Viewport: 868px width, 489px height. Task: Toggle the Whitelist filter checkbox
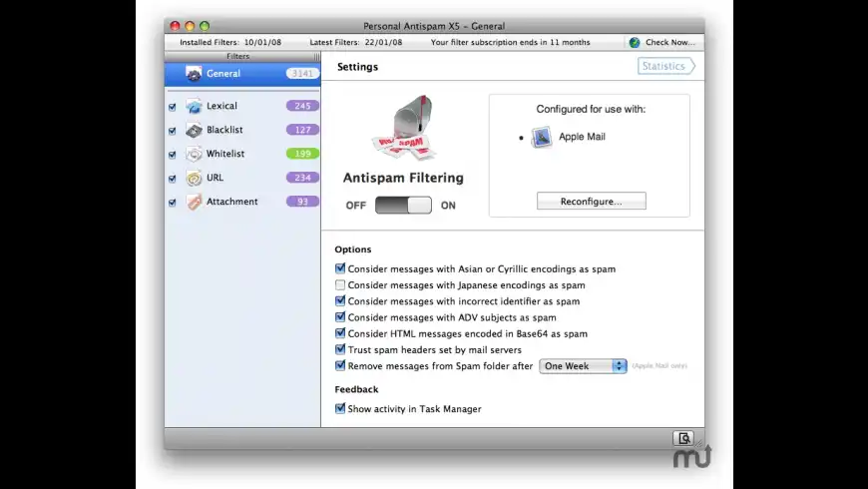(x=173, y=155)
